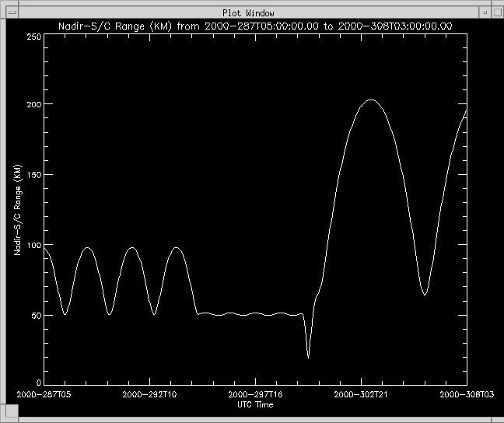Click the 2000-297T16 x-axis tick label
The height and width of the screenshot is (423, 504).
(255, 396)
